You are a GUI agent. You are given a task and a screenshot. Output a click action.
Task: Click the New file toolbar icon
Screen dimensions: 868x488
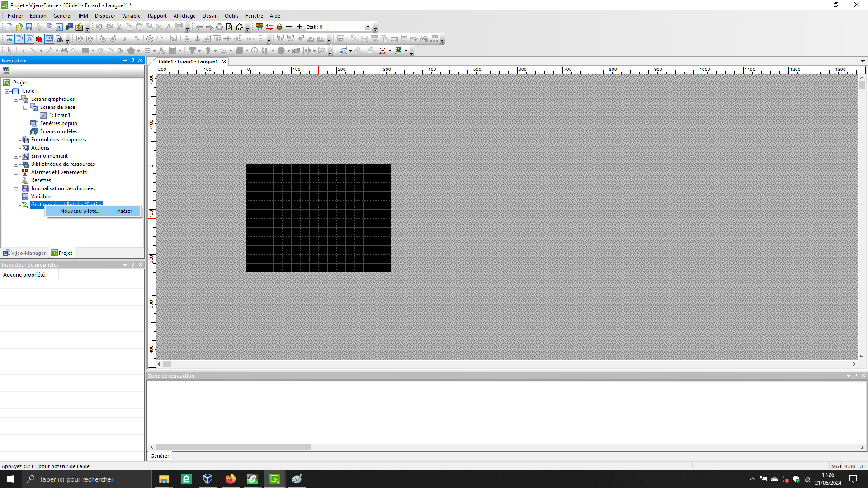click(x=9, y=27)
